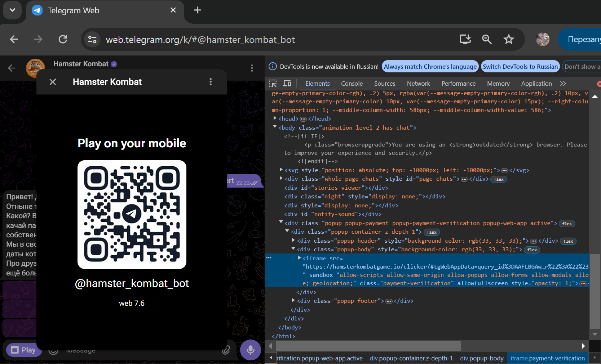The width and height of the screenshot is (601, 364).
Task: Click the flex badge on popup-body div
Action: coord(532,250)
